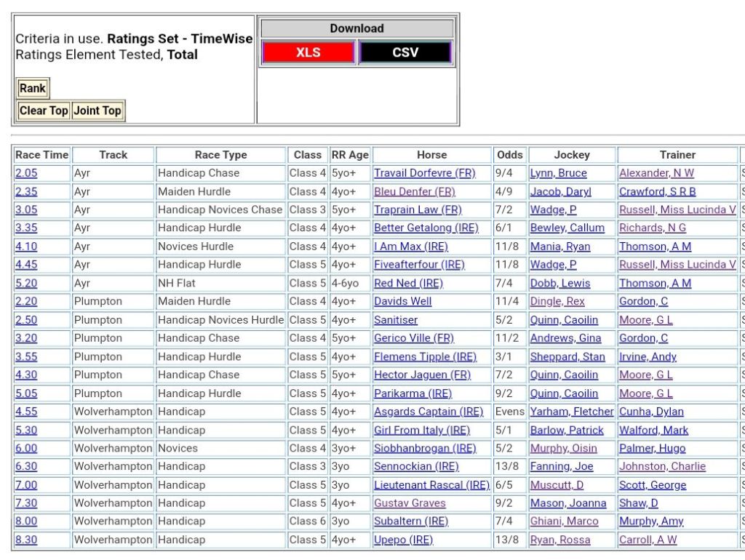Open trainer Johnston, Charlie
Image resolution: width=745 pixels, height=560 pixels.
[662, 466]
